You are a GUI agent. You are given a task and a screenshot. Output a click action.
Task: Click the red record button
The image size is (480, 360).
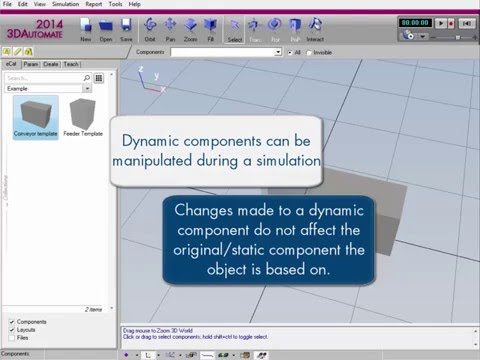tap(451, 23)
